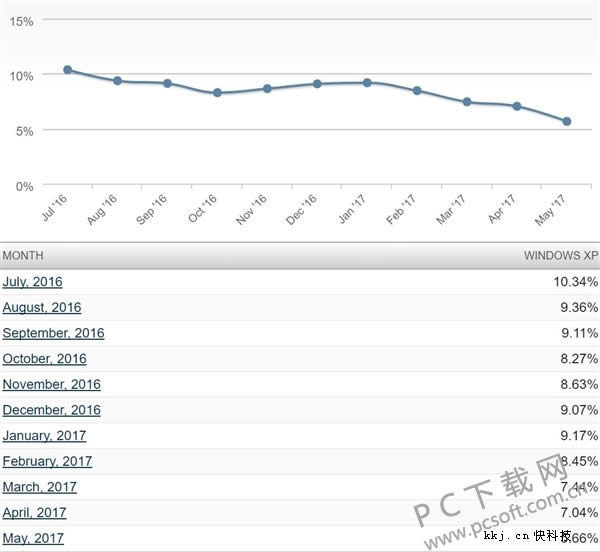Click the 9.36% value for August 2016
This screenshot has width=600, height=552.
(x=579, y=308)
